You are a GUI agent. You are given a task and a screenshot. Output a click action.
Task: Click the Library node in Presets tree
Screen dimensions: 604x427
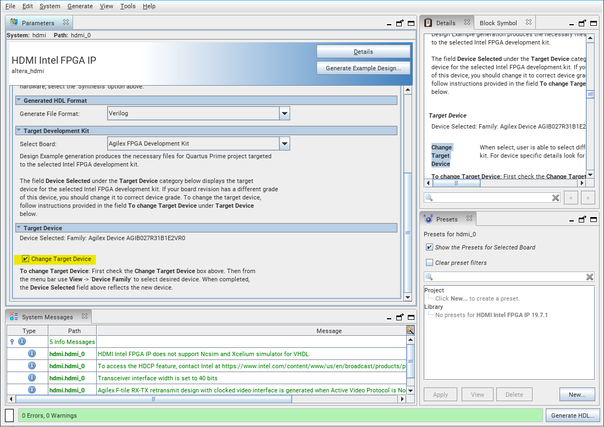(x=434, y=306)
